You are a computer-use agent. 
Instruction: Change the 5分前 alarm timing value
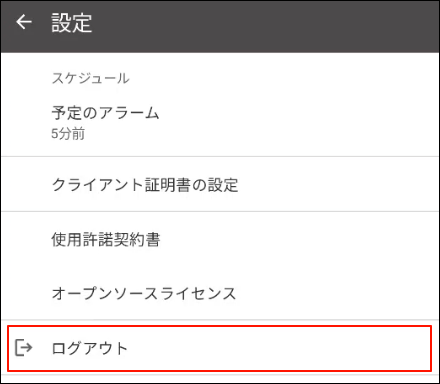click(x=68, y=133)
